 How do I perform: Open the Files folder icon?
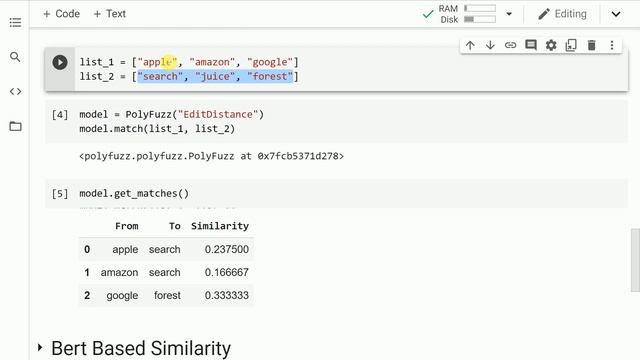(15, 126)
